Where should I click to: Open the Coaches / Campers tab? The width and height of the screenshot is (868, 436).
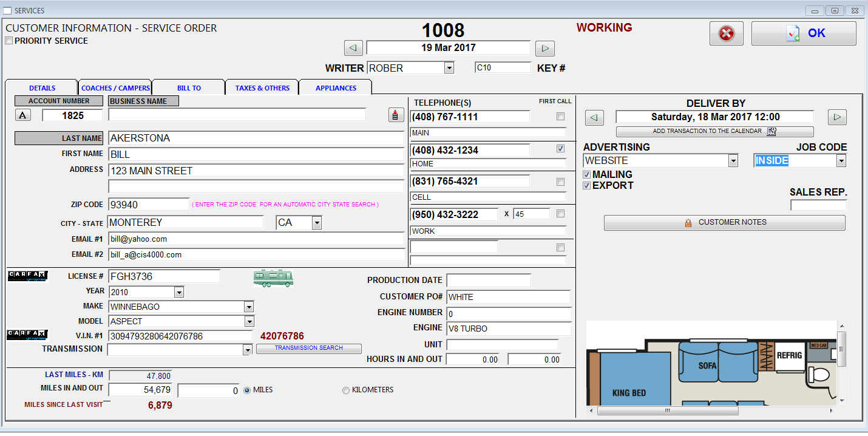click(x=115, y=86)
